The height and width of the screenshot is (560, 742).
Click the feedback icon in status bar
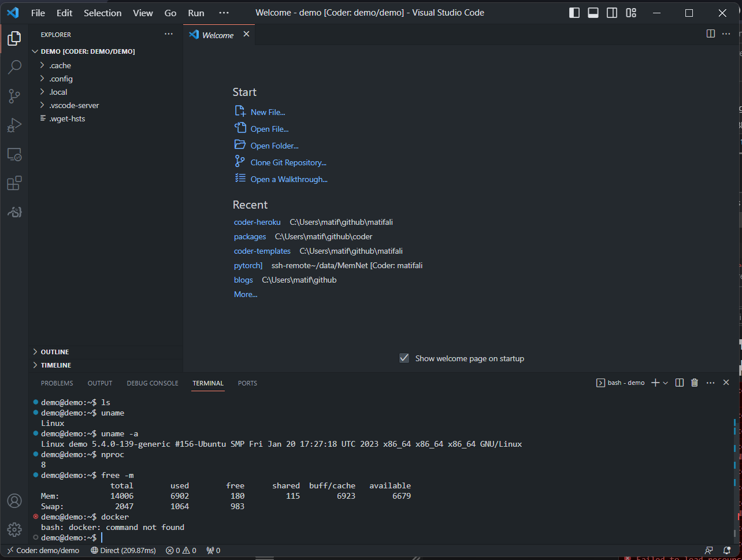coord(709,550)
